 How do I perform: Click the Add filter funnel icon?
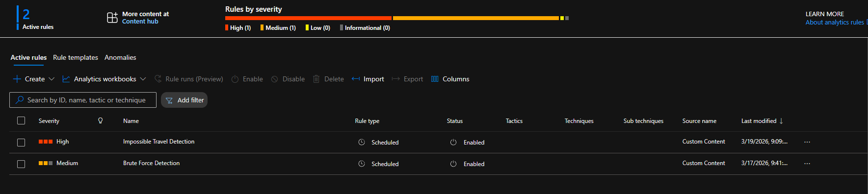[x=169, y=100]
